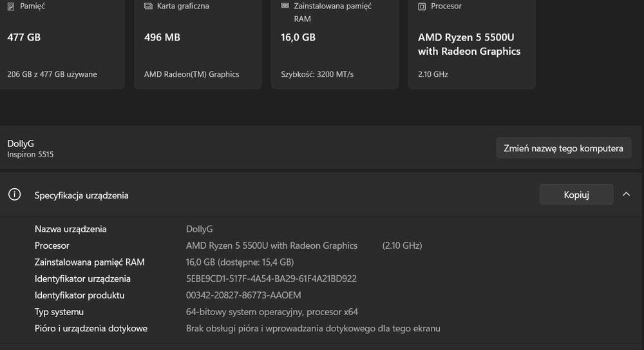Click the 16,0 GB (dostępne: 15,4 GB) value

[240, 262]
